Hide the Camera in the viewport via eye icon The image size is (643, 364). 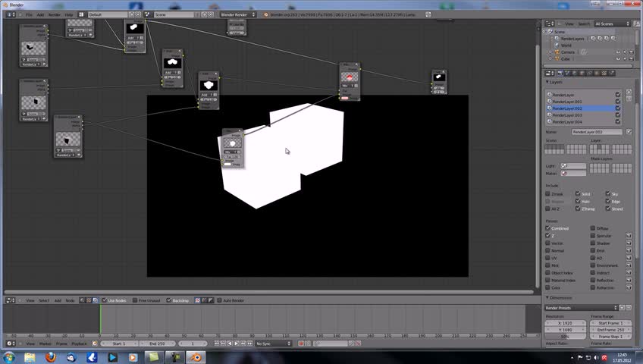pos(618,52)
